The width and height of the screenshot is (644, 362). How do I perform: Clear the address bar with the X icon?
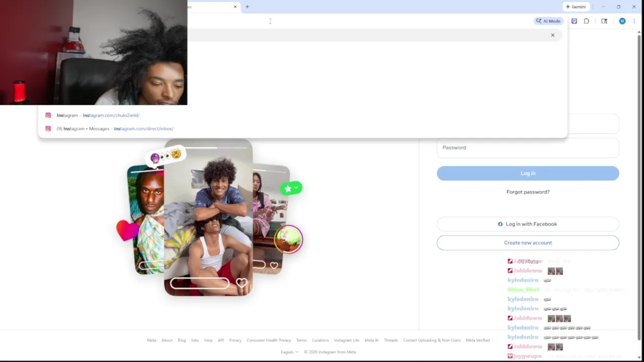click(552, 35)
